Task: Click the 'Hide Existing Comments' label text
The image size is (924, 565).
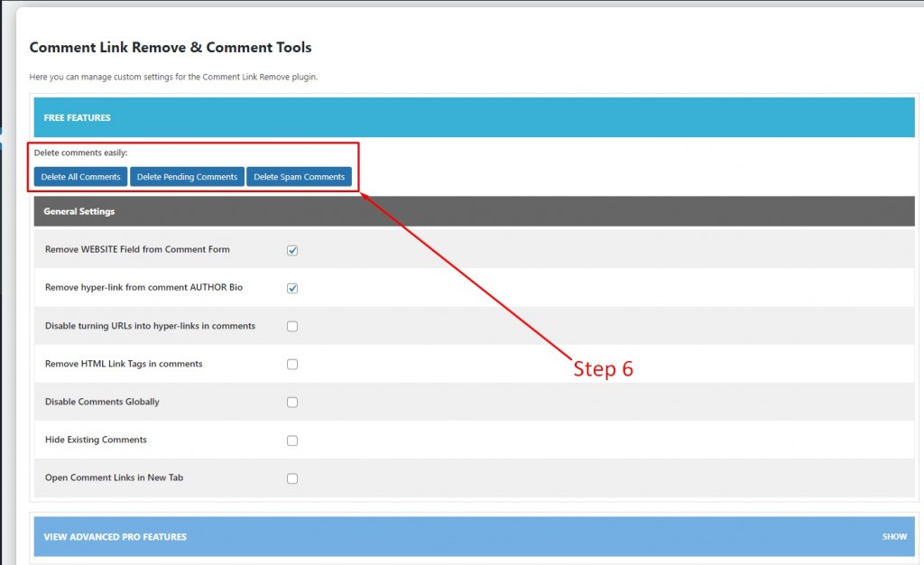Action: click(96, 440)
